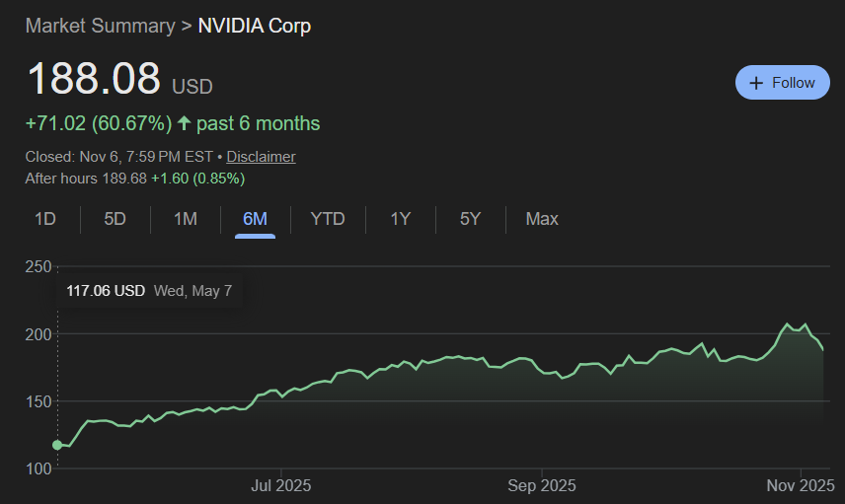Click the Nov 2025 axis label
The image size is (845, 504).
point(802,485)
